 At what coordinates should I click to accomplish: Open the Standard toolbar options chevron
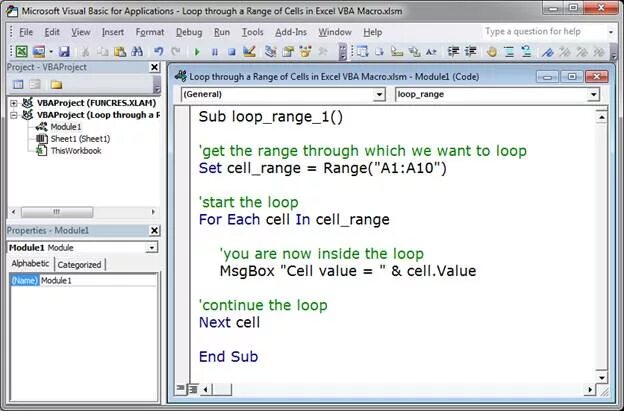point(343,52)
